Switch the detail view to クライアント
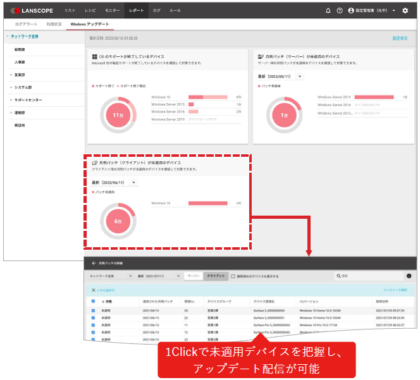 click(x=216, y=276)
